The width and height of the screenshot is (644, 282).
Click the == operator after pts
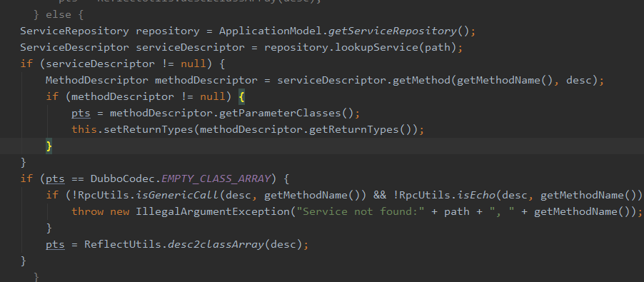point(78,178)
